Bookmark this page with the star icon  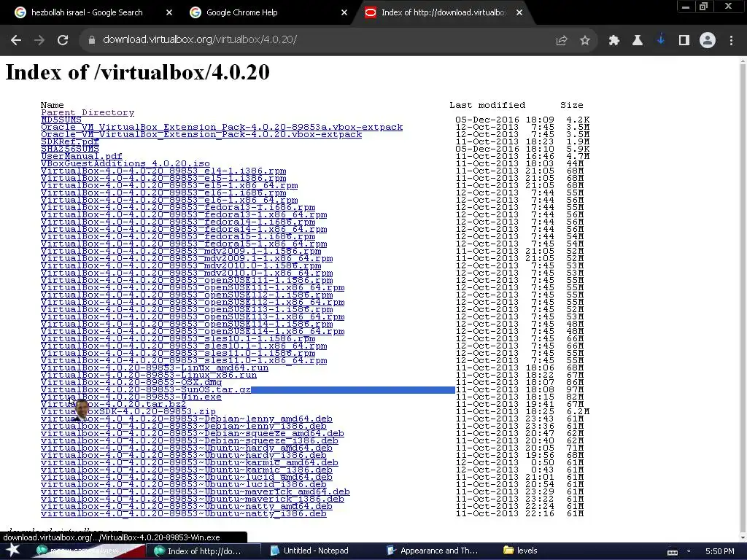[585, 41]
